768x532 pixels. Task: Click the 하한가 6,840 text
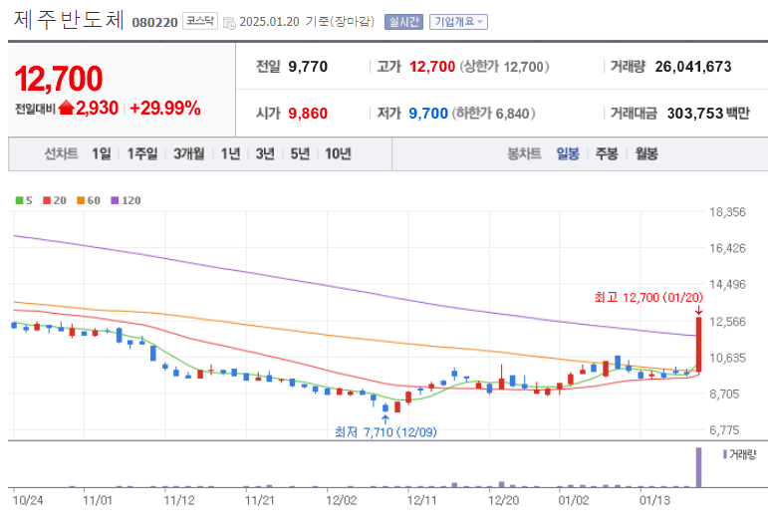(493, 114)
